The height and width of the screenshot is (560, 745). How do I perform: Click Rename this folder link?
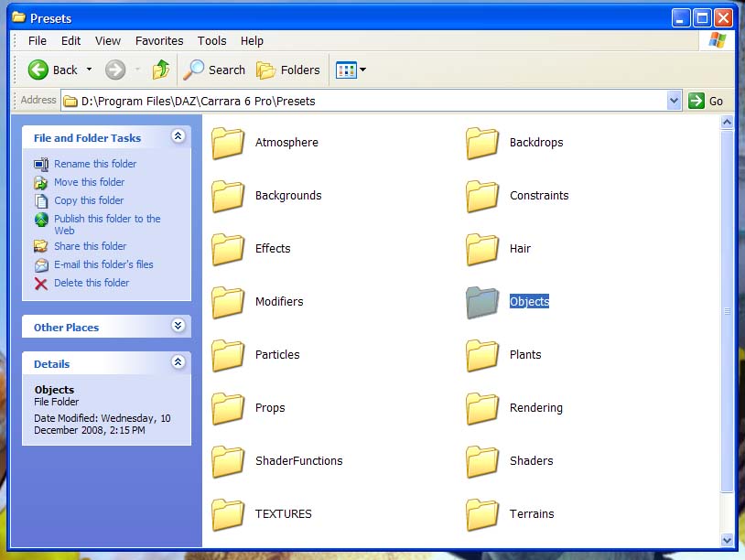(95, 164)
